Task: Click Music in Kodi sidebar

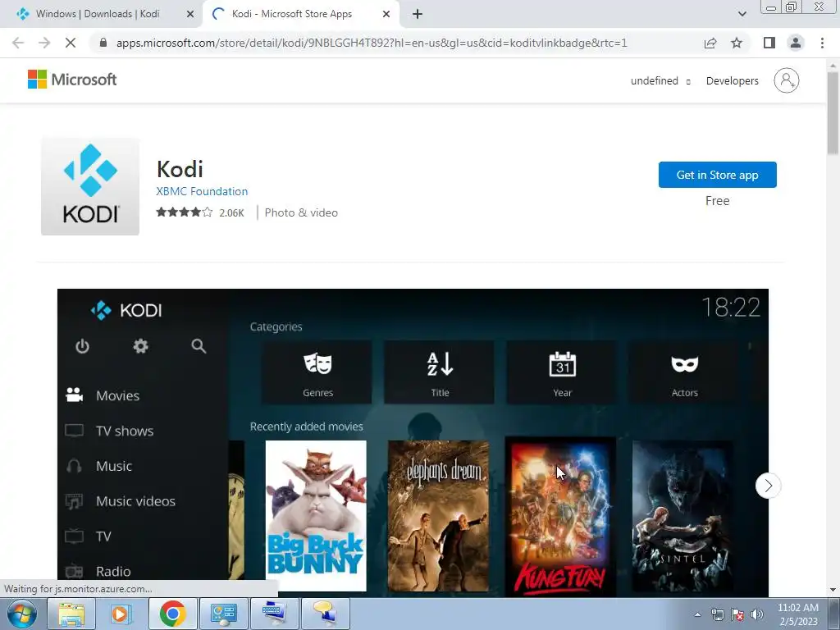Action: click(113, 466)
